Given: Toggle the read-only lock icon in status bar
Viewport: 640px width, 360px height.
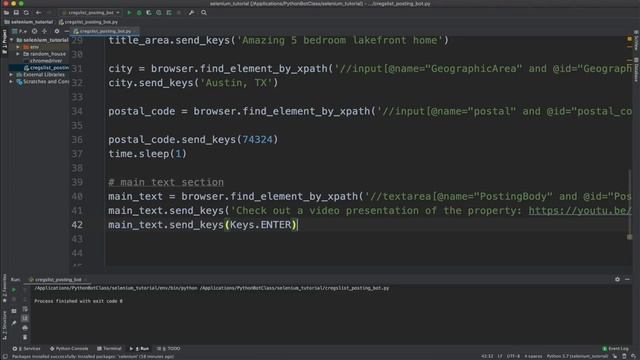Looking at the screenshot, I should coord(615,356).
